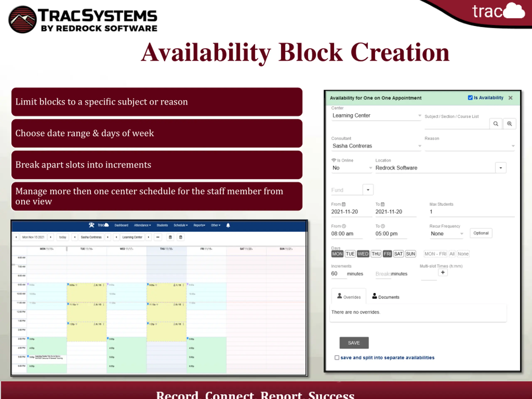
Task: Click the Optional button beside Recur Frequency
Action: [481, 233]
